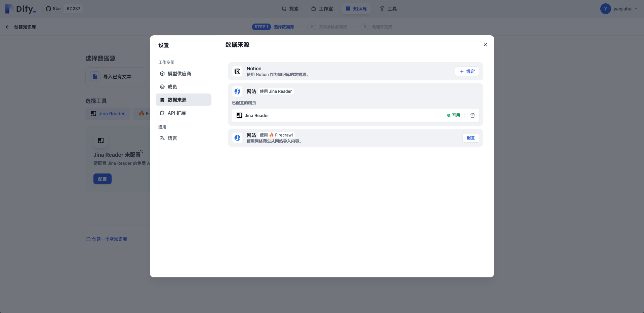Click the Notion logo icon
The height and width of the screenshot is (313, 644).
click(237, 71)
